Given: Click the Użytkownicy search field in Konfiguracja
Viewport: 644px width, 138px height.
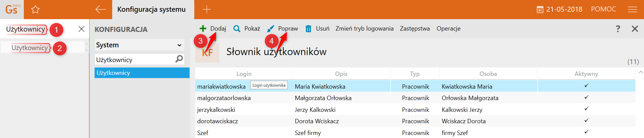Looking at the screenshot, I should 134,60.
